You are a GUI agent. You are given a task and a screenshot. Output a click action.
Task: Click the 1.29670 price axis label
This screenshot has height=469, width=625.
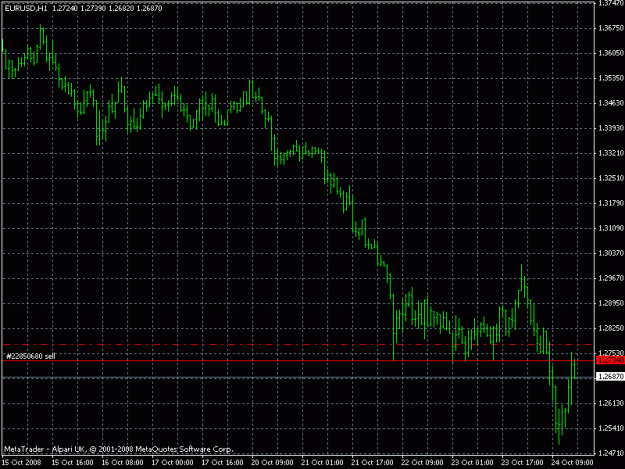coord(611,278)
